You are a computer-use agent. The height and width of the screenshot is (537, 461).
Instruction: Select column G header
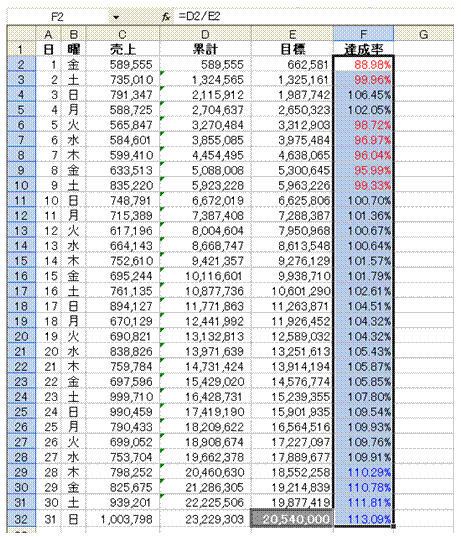click(424, 34)
